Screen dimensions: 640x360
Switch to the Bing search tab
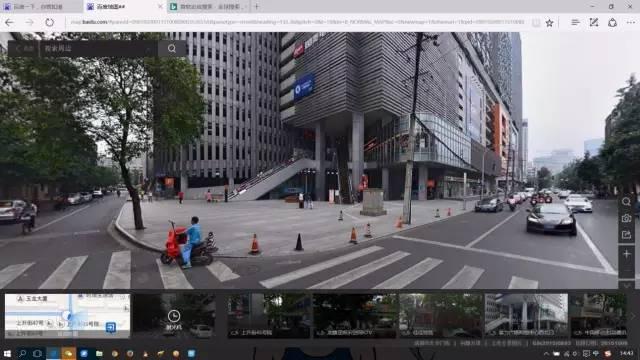coord(207,7)
